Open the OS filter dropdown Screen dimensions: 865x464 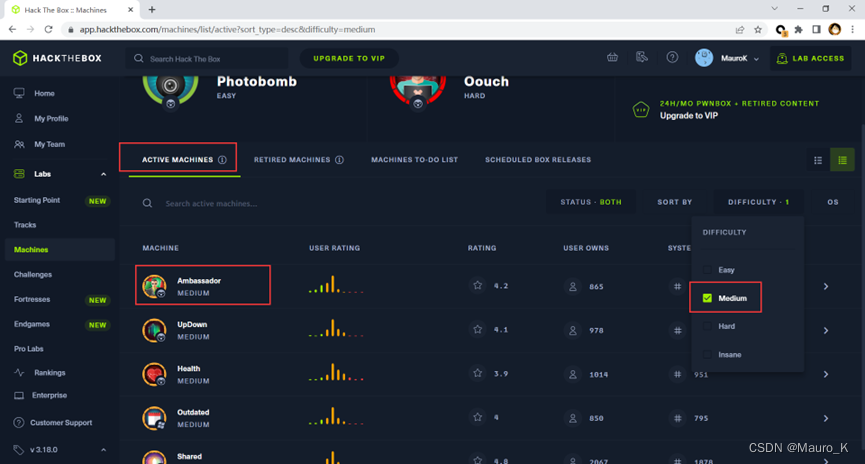tap(833, 202)
